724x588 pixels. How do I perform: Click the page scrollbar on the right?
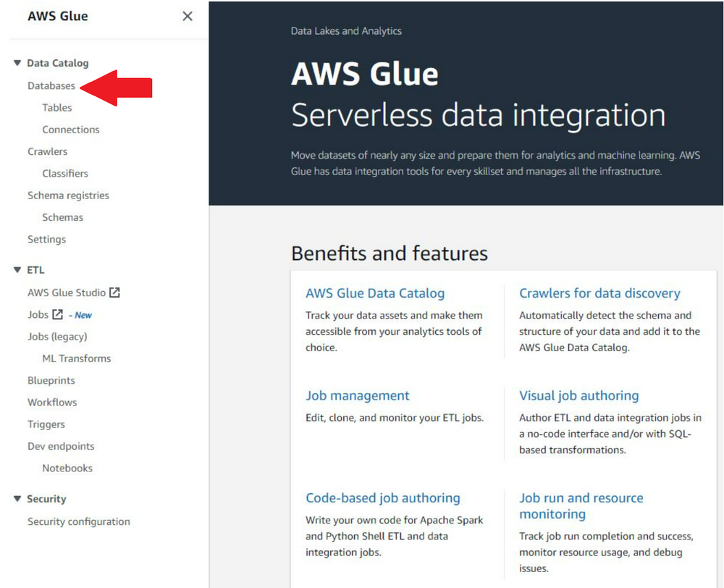pos(719,290)
